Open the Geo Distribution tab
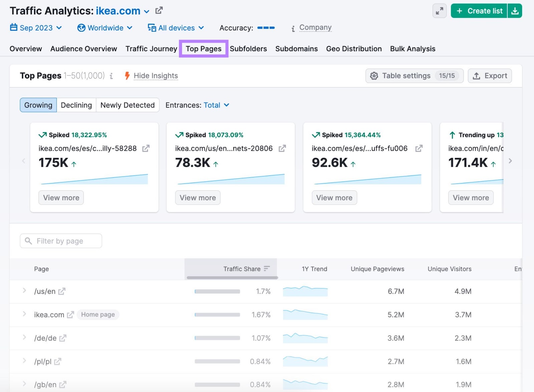 (x=354, y=49)
